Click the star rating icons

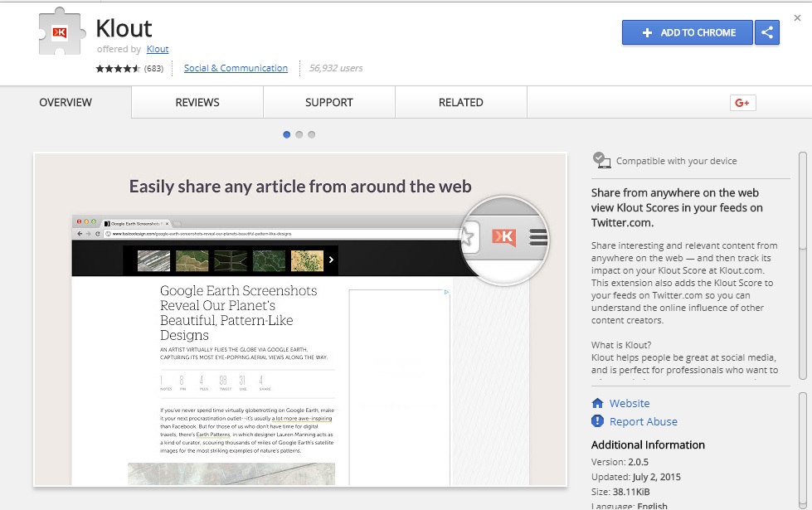coord(118,68)
